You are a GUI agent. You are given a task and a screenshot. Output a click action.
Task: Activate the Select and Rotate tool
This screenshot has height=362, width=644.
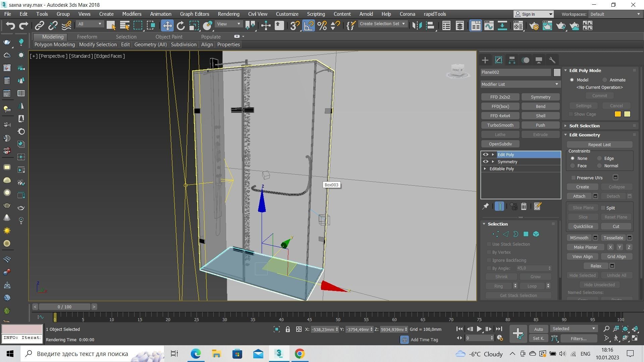pos(180,25)
